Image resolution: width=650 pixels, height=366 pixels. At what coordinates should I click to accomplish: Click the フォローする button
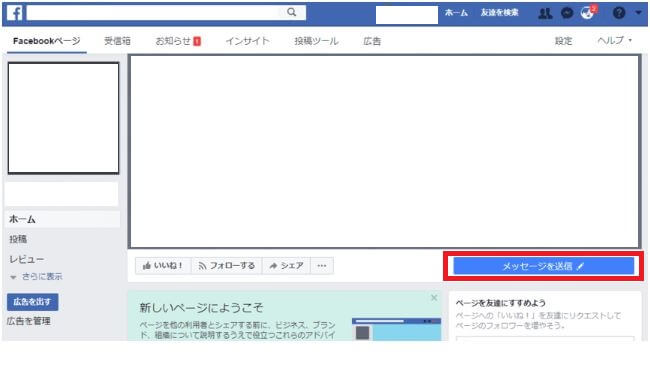pos(226,266)
